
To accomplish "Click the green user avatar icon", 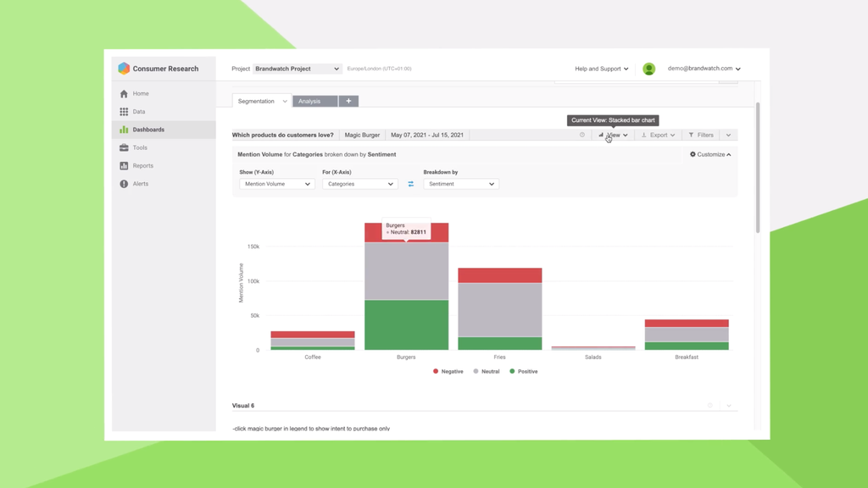I will (648, 69).
